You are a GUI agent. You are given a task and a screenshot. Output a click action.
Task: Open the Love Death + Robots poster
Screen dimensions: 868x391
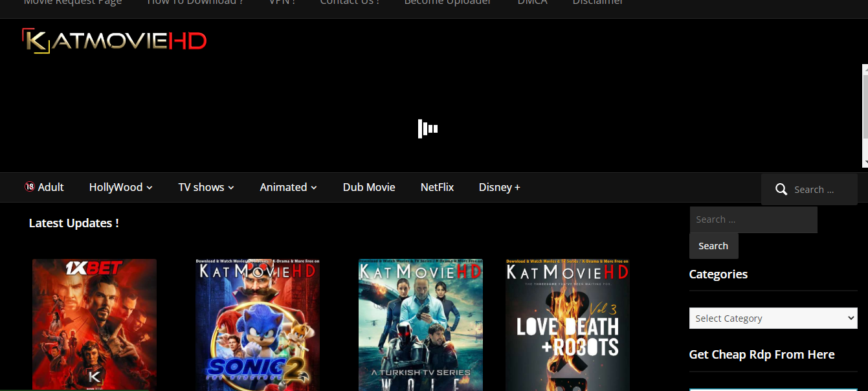[x=568, y=325]
